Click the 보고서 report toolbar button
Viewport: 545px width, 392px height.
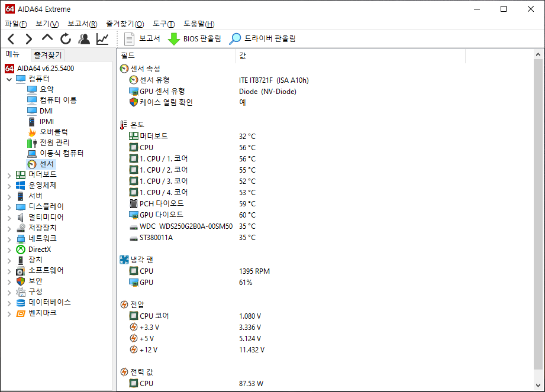(142, 39)
